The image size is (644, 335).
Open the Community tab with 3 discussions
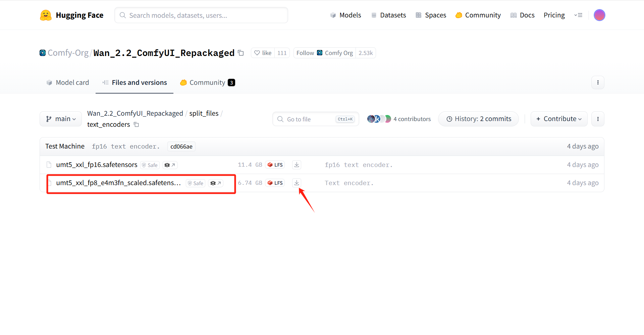207,82
